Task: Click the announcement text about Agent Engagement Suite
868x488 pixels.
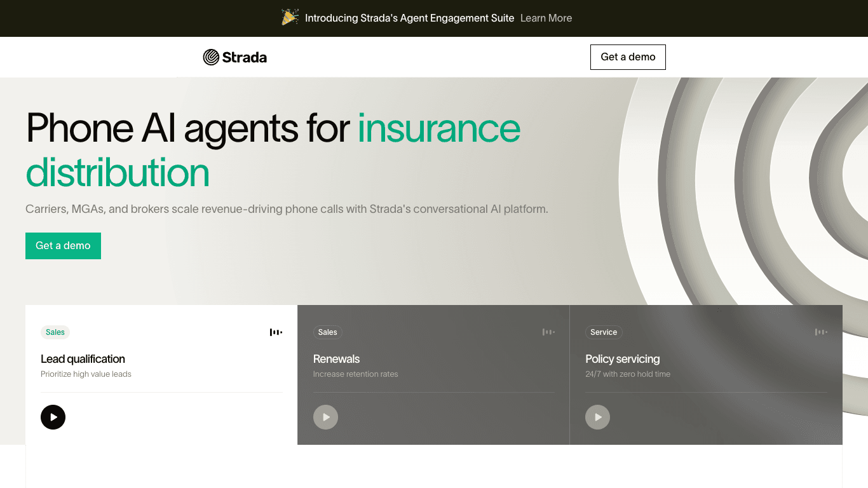Action: [409, 18]
